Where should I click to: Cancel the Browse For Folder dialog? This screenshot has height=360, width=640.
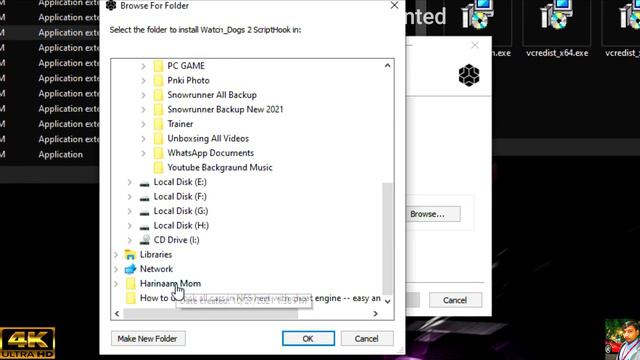pos(367,338)
